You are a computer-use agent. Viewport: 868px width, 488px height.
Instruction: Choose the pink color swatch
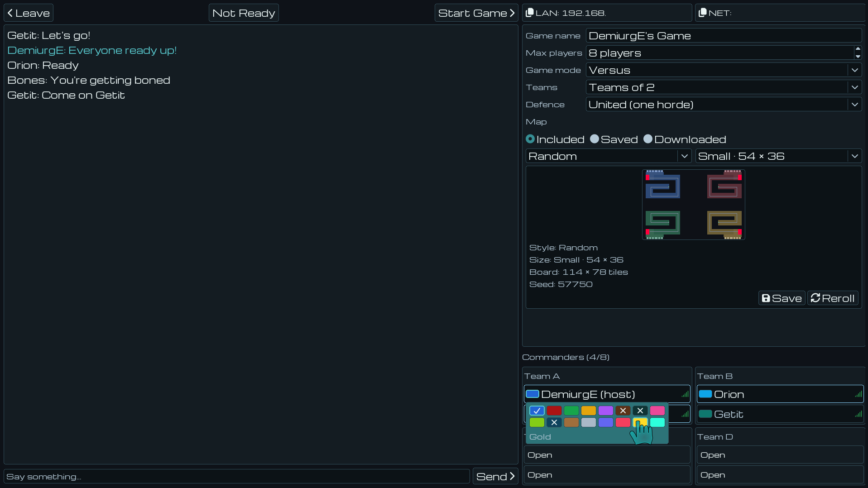pos(657,411)
